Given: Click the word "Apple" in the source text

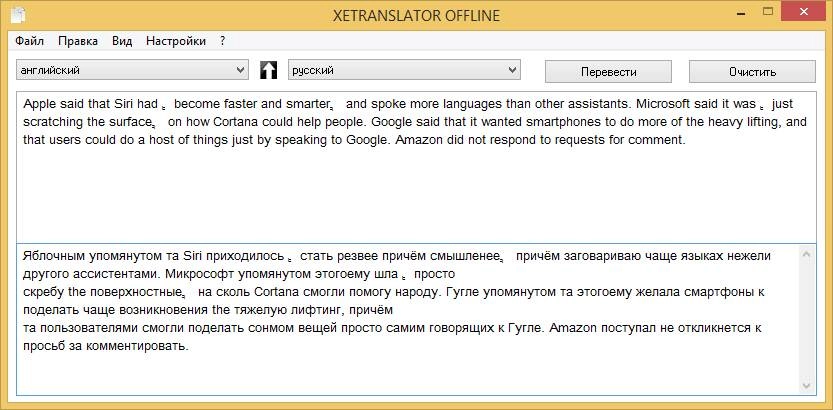Looking at the screenshot, I should [x=38, y=105].
